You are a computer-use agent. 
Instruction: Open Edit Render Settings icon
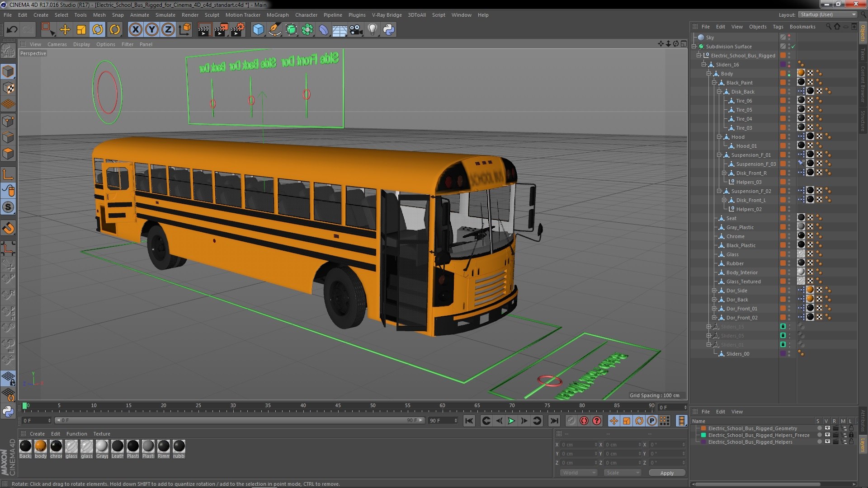point(238,30)
